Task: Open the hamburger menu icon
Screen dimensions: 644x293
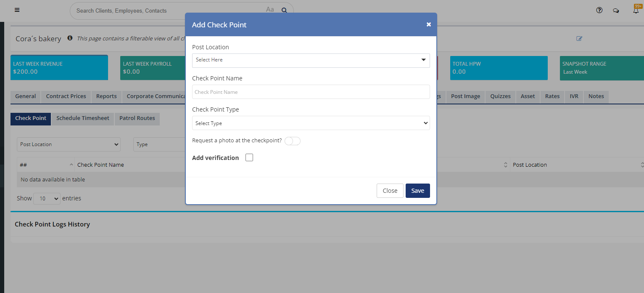Action: tap(17, 10)
